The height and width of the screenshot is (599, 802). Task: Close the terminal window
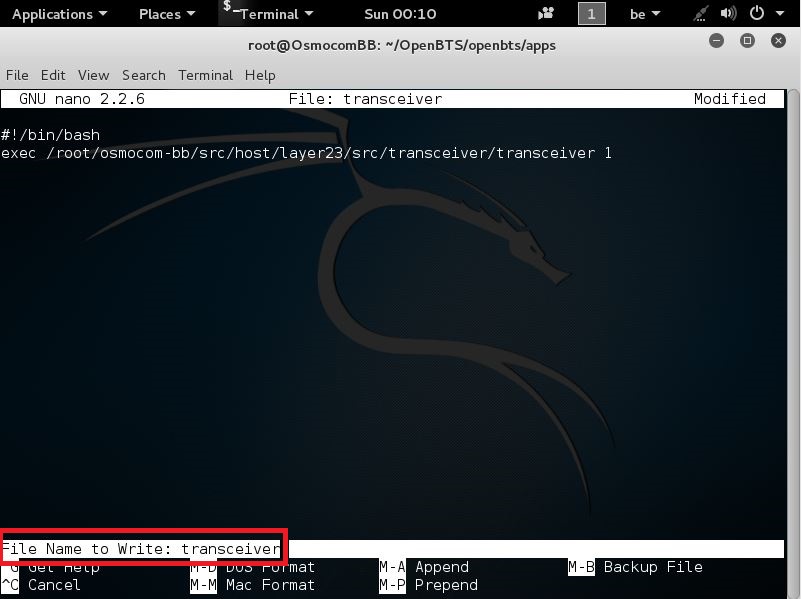pyautogui.click(x=778, y=40)
